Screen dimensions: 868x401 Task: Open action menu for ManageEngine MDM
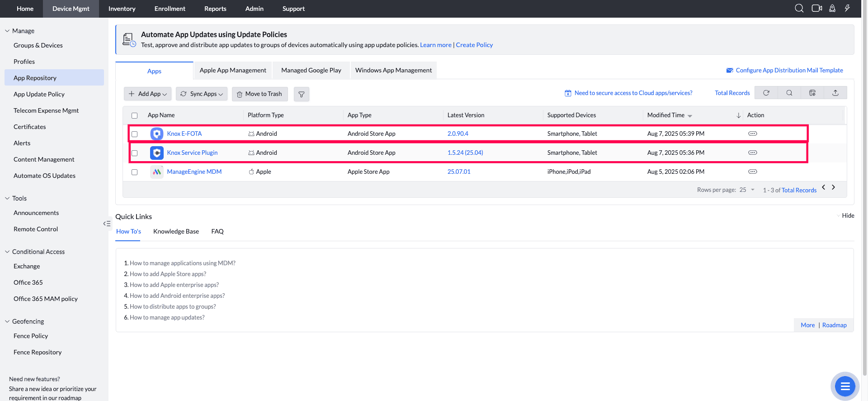[x=752, y=172]
